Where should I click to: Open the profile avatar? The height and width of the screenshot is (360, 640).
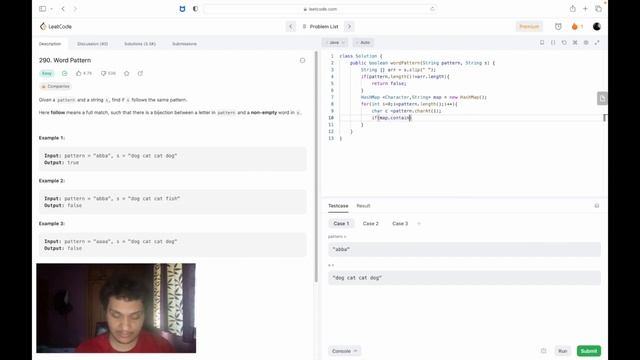click(597, 27)
